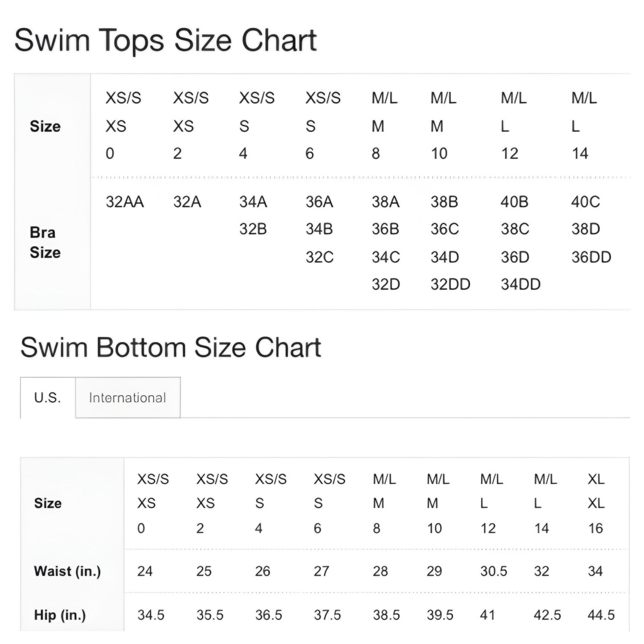This screenshot has width=644, height=644.
Task: Select the 34DD bra size entry
Action: tap(521, 284)
